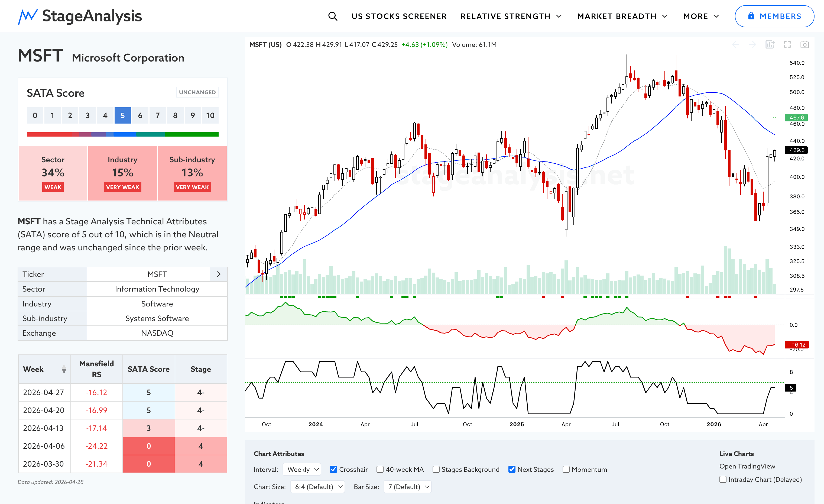Click the Week column sort arrows
The width and height of the screenshot is (824, 504).
[x=64, y=370]
